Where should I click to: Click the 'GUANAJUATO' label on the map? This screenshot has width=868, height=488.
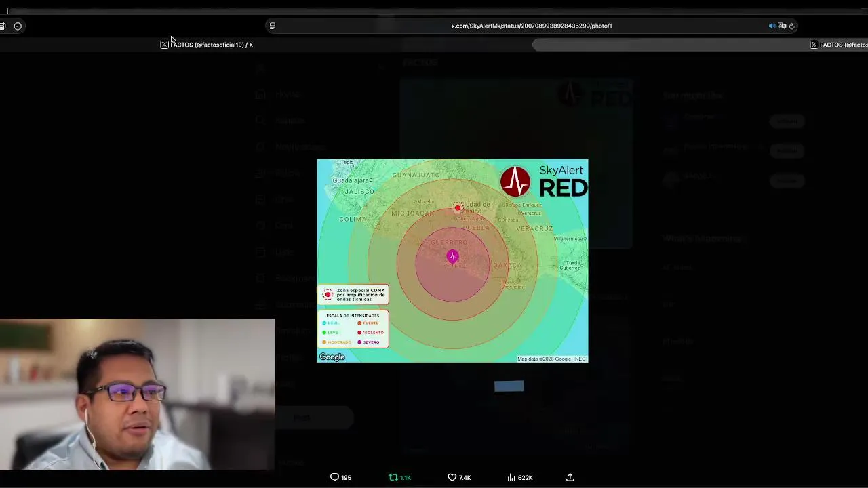tap(416, 175)
